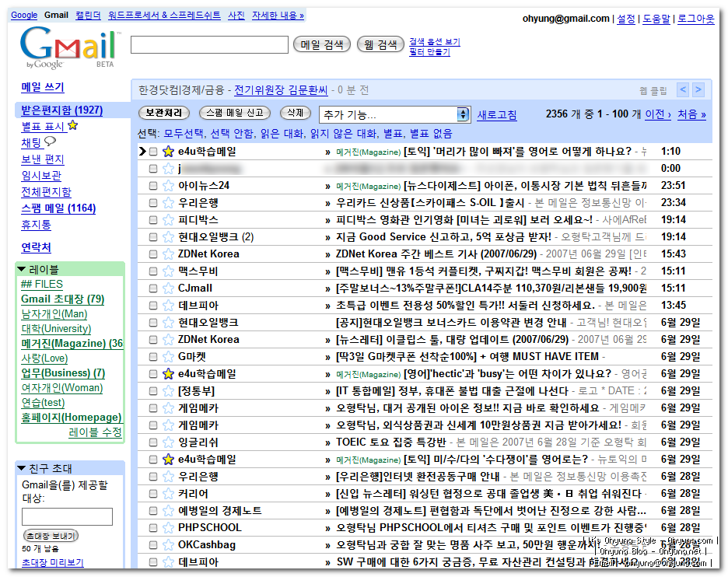Viewport: 728px width, 577px height.
Task: Collapse the 레이블 panel
Action: (21, 269)
